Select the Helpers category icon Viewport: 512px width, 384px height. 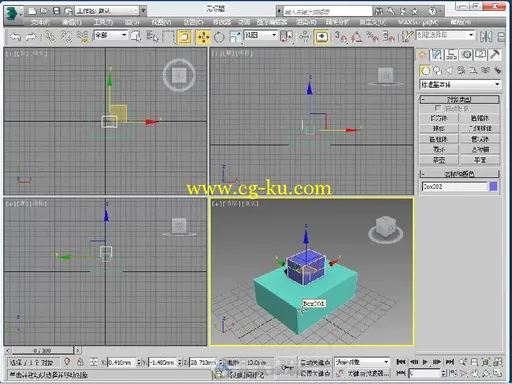coord(473,70)
